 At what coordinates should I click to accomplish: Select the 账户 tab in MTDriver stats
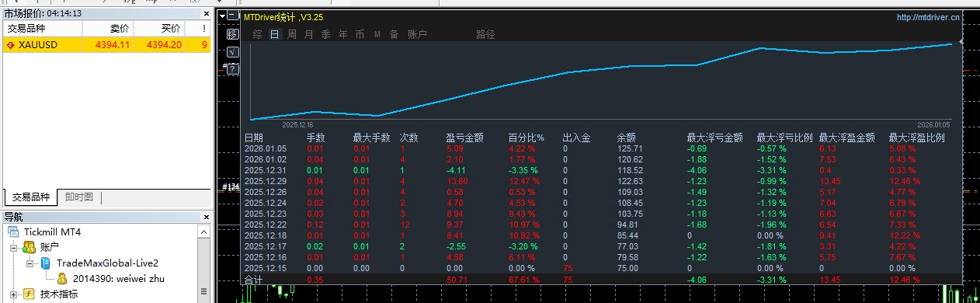[417, 34]
